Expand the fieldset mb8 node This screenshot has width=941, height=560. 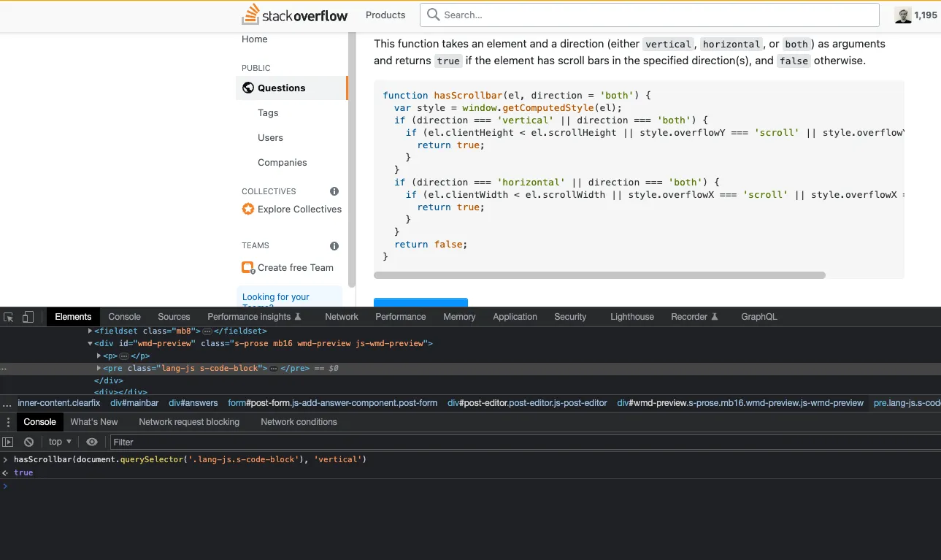(91, 331)
